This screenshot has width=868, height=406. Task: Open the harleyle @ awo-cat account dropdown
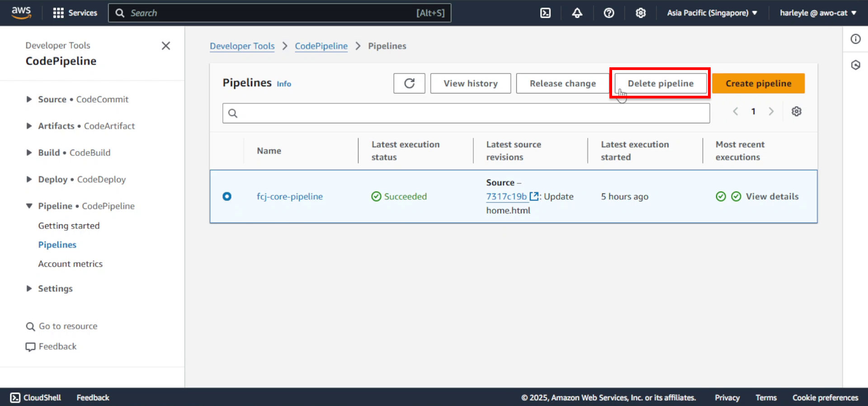[x=818, y=13]
